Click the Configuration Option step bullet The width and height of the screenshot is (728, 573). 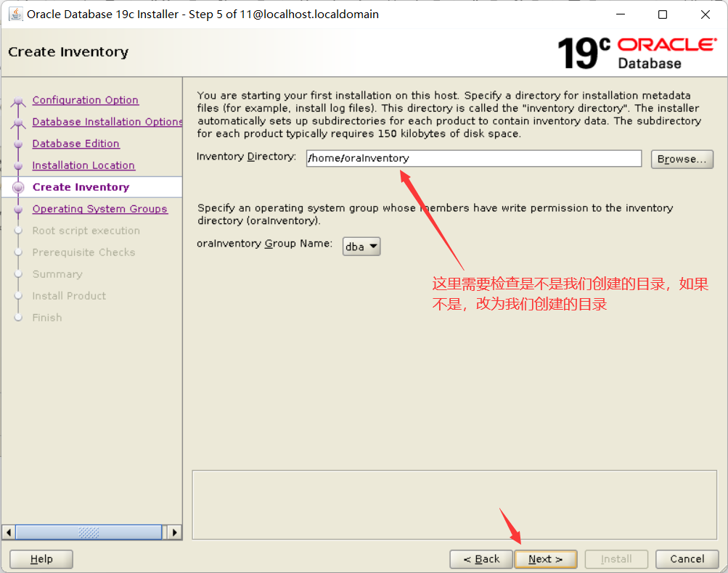pos(19,100)
